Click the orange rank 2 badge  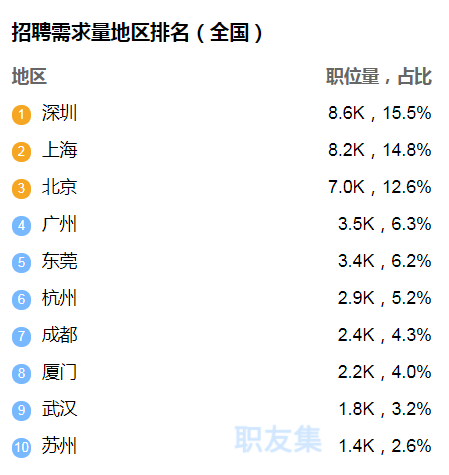pyautogui.click(x=21, y=152)
